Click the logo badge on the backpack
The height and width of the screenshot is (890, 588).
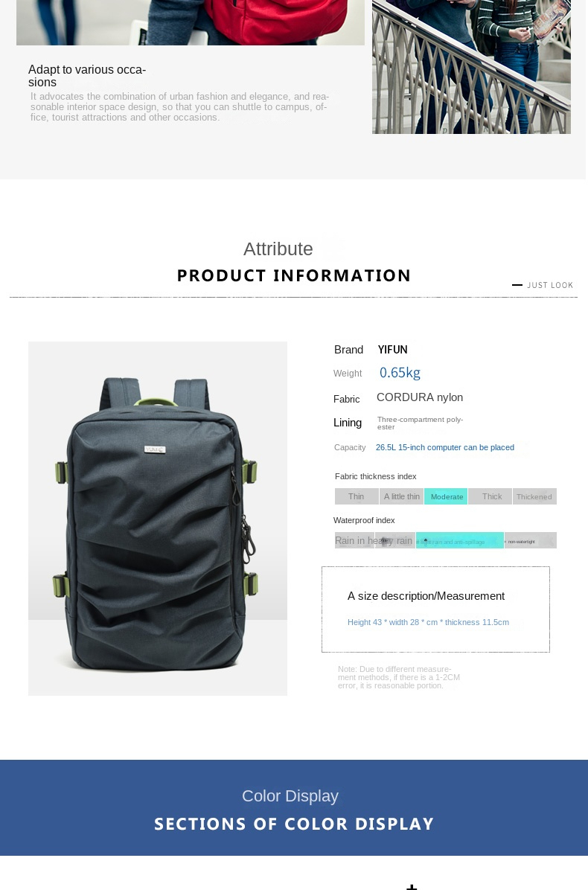pos(154,449)
